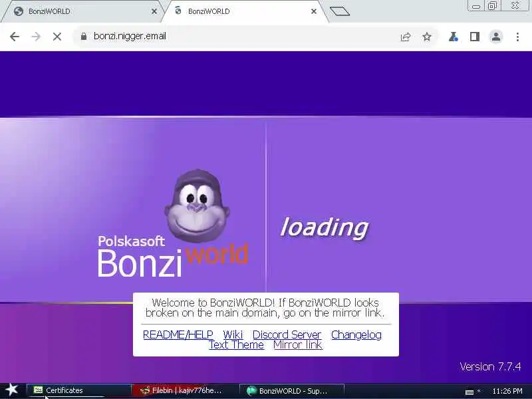
Task: Switch to the Certificates taskbar window
Action: (x=78, y=390)
